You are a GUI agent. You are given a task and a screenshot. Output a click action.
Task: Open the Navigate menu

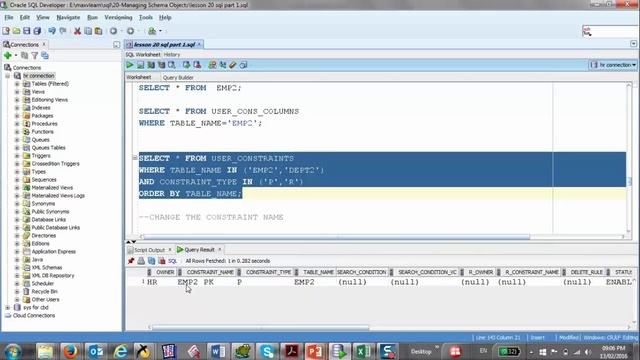(68, 18)
